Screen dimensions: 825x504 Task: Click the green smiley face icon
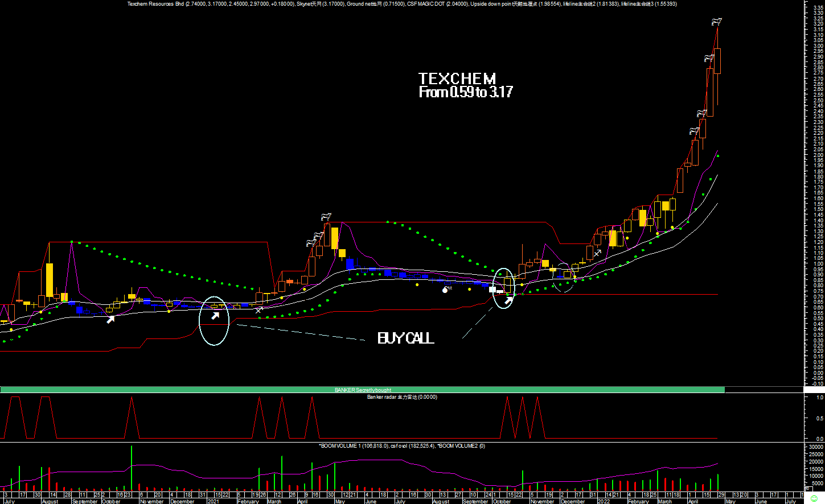point(814,499)
